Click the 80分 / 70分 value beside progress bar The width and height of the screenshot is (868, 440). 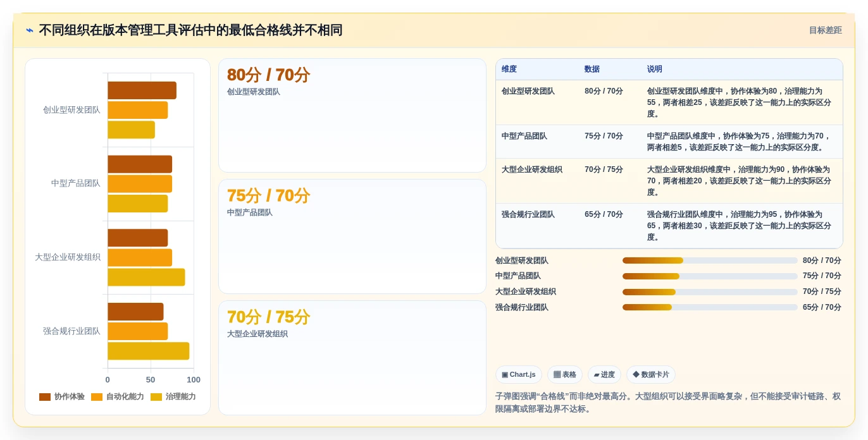[822, 260]
